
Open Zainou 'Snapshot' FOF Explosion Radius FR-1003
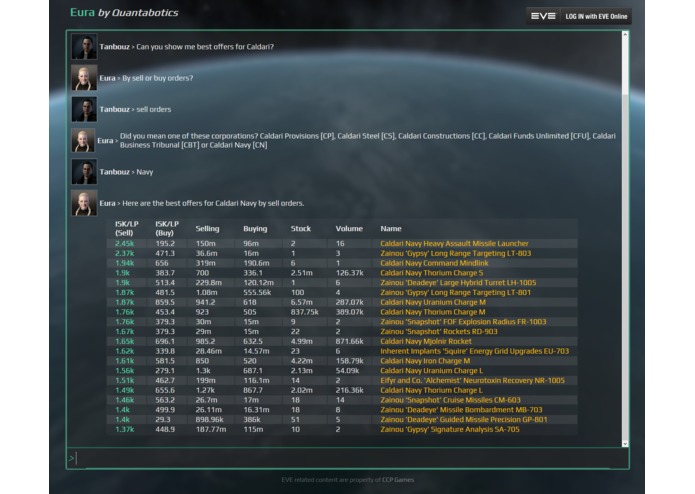point(463,322)
